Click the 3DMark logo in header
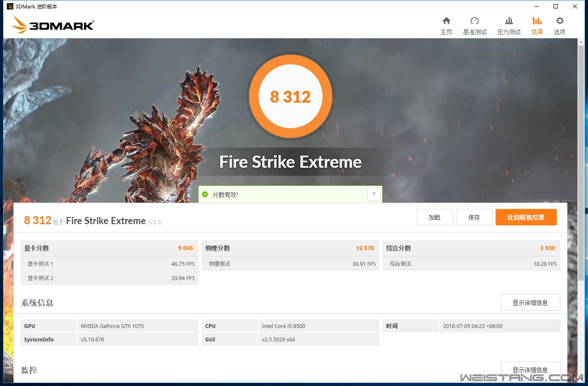The width and height of the screenshot is (588, 386). (x=52, y=25)
